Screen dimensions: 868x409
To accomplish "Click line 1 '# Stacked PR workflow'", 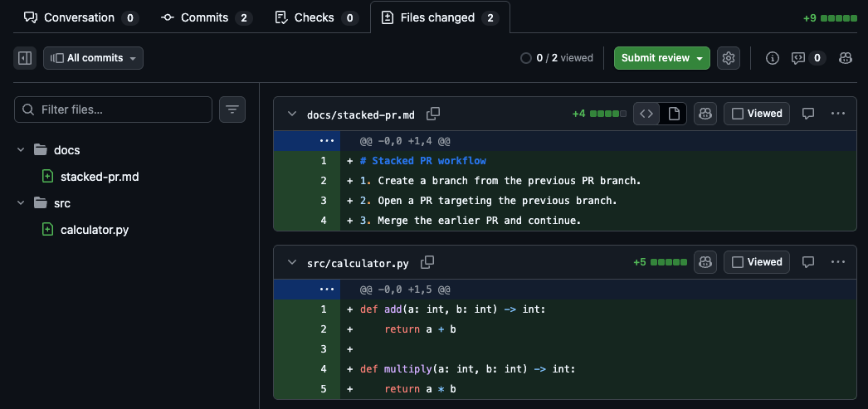I will click(x=423, y=161).
